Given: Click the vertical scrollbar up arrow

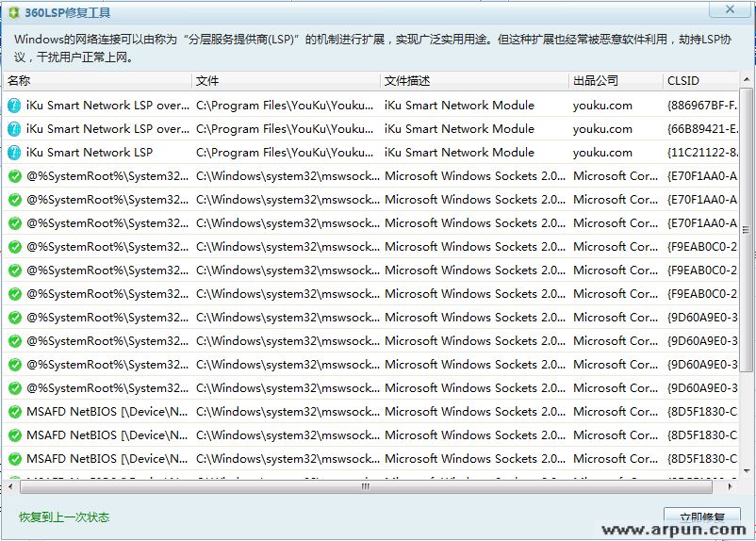Looking at the screenshot, I should tap(746, 79).
